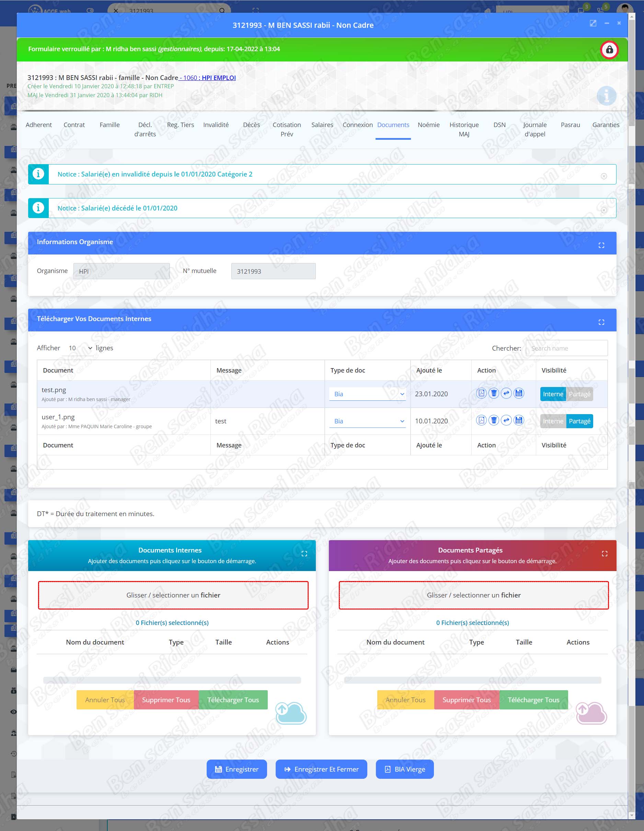The height and width of the screenshot is (831, 644).
Task: Delete the test.png document via trash icon
Action: click(493, 393)
